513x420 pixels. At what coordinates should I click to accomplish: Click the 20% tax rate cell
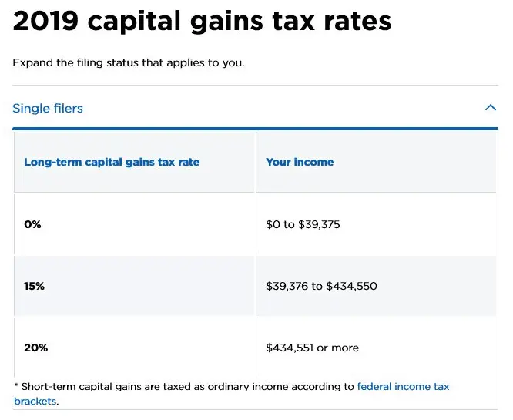[x=35, y=348]
